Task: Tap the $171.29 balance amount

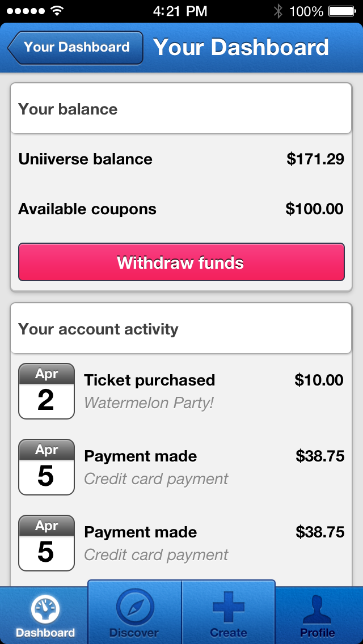Action: (x=315, y=159)
